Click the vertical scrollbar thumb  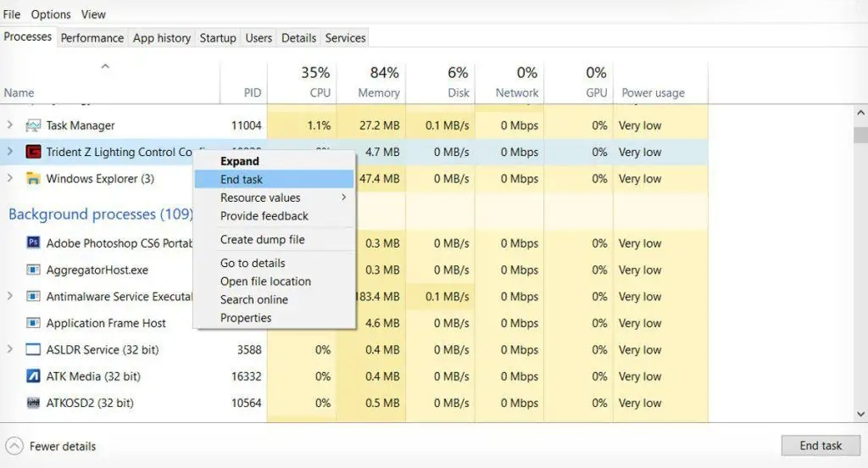pos(860,136)
